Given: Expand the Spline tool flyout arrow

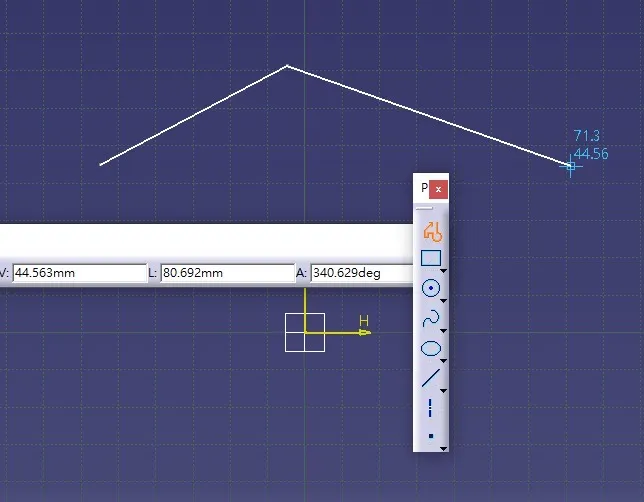Looking at the screenshot, I should (444, 331).
